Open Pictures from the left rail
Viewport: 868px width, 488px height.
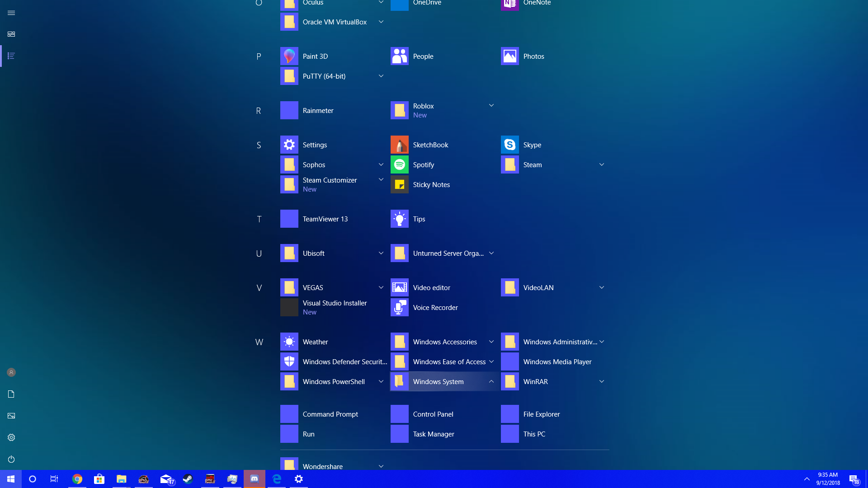[11, 416]
